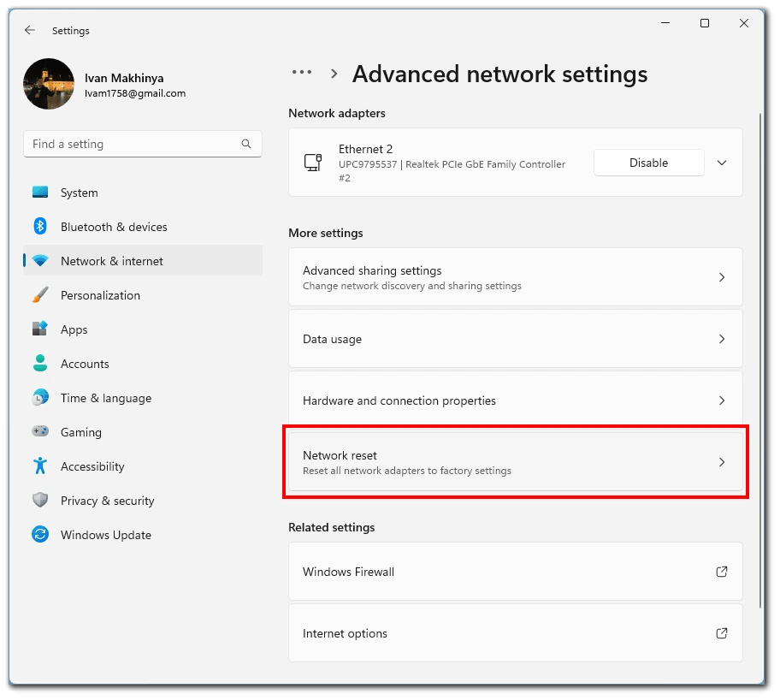Click the navigation back arrow
Image resolution: width=780 pixels, height=700 pixels.
(29, 30)
